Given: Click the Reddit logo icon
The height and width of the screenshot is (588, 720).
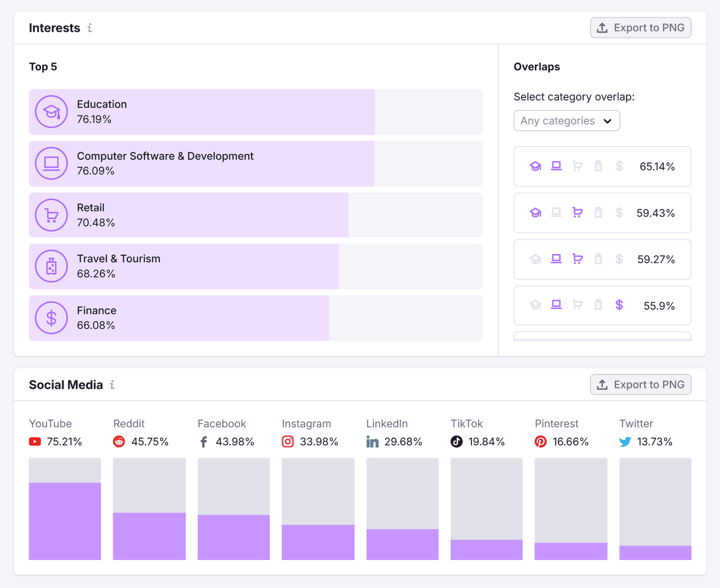Looking at the screenshot, I should coord(119,441).
